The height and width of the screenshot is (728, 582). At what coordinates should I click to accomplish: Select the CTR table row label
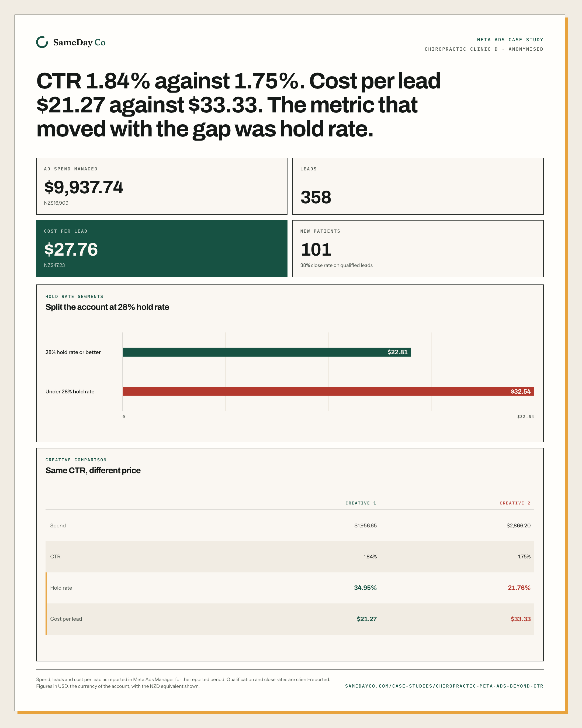(x=55, y=557)
